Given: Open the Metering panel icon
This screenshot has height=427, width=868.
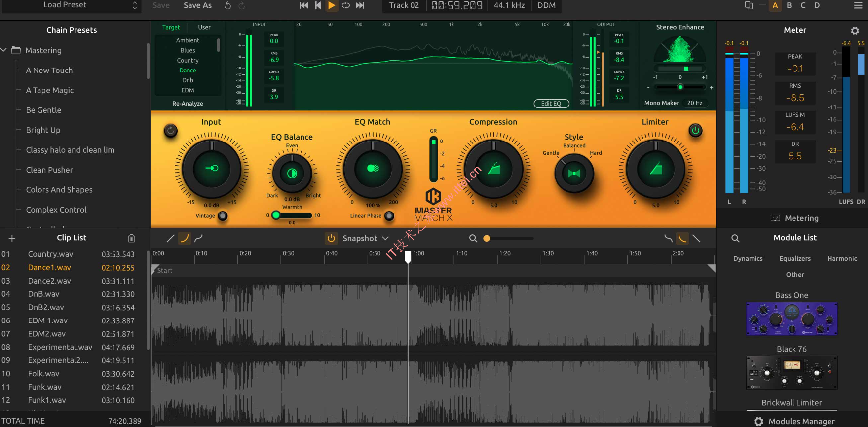Looking at the screenshot, I should point(775,218).
